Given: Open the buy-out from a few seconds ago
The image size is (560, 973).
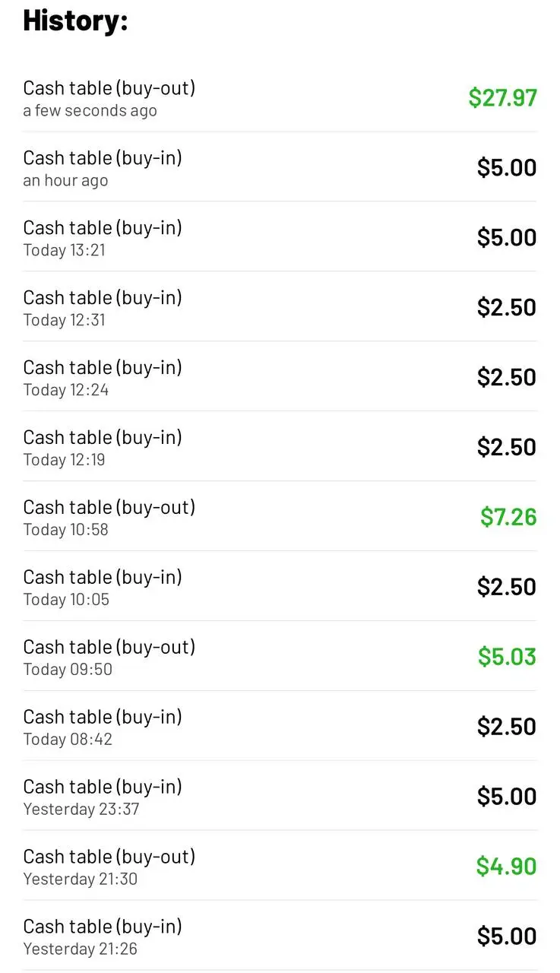Looking at the screenshot, I should (x=280, y=98).
